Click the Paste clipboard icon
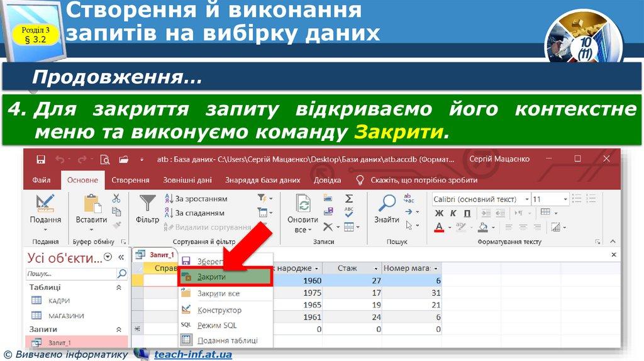The image size is (644, 361). tap(92, 203)
